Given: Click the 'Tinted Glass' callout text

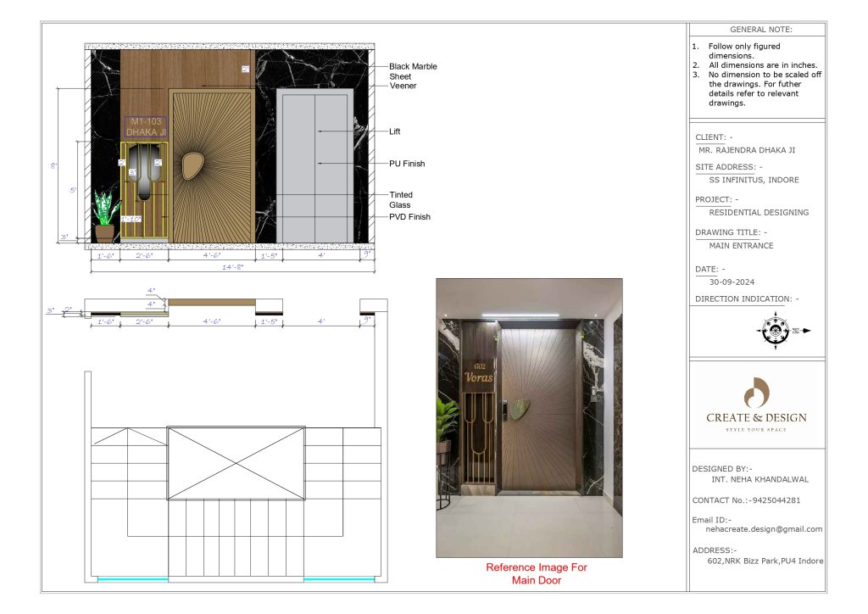Looking at the screenshot, I should (x=401, y=200).
